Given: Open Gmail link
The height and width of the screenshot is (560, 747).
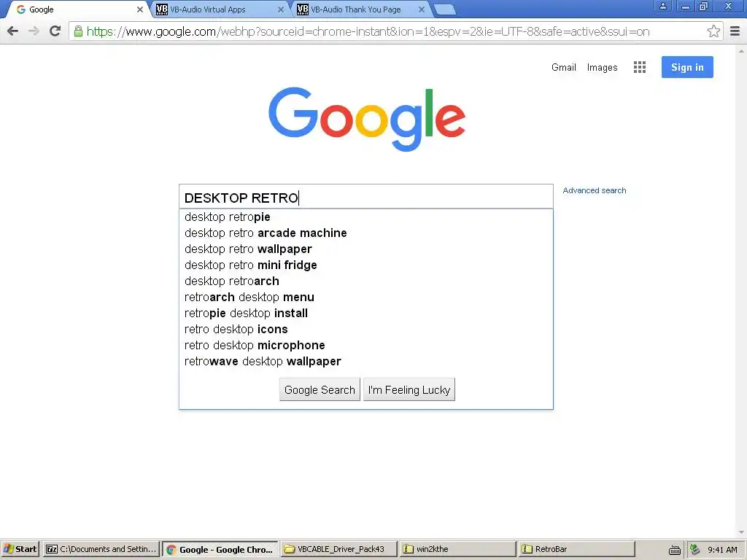Looking at the screenshot, I should [x=564, y=67].
